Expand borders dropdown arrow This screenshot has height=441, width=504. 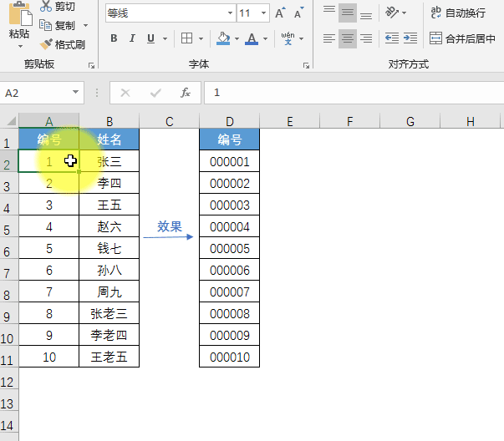tap(201, 39)
